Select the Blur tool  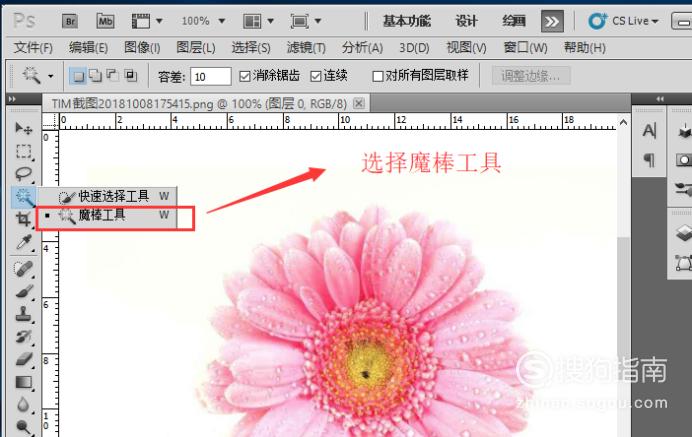[24, 405]
